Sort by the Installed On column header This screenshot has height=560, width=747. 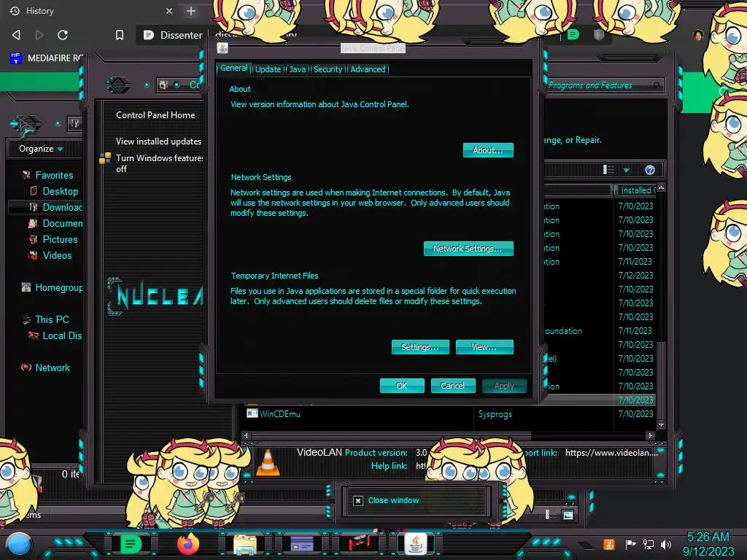pos(635,190)
